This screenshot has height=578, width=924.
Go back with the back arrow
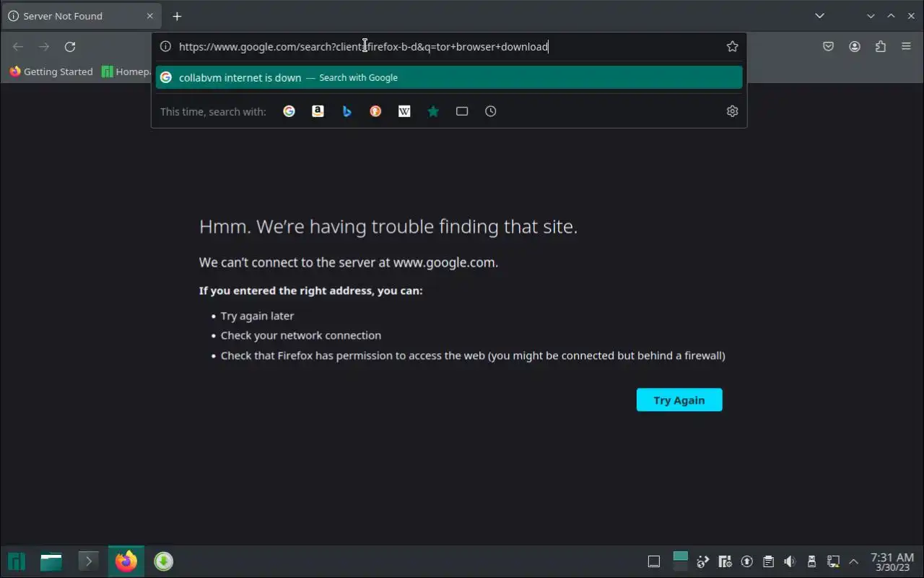18,47
